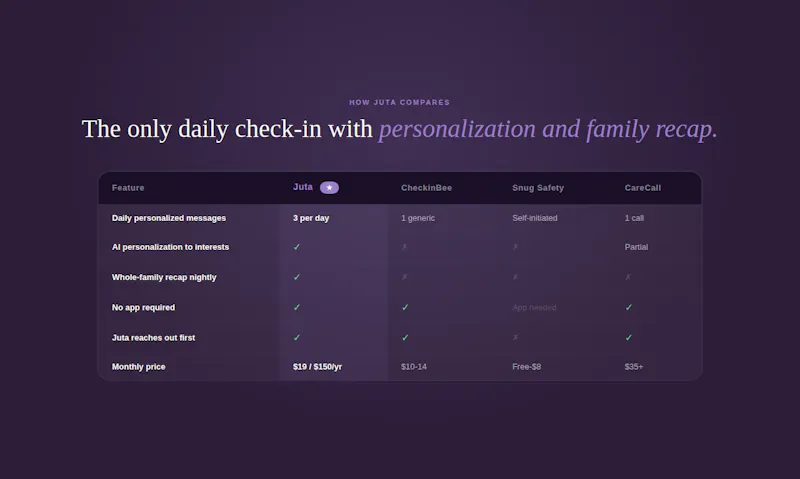This screenshot has width=800, height=479.
Task: Click the Juta checkmark for AI personalization
Action: point(297,247)
